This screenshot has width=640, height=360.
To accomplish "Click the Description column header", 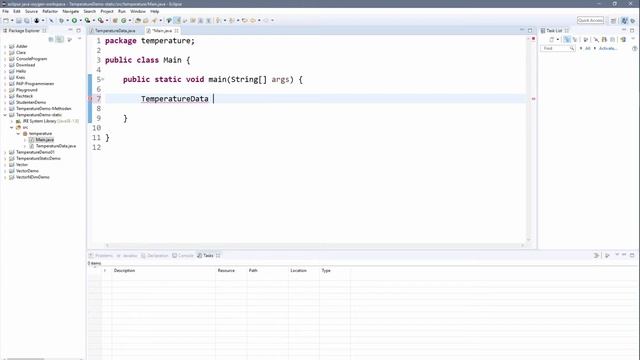I will (163, 270).
